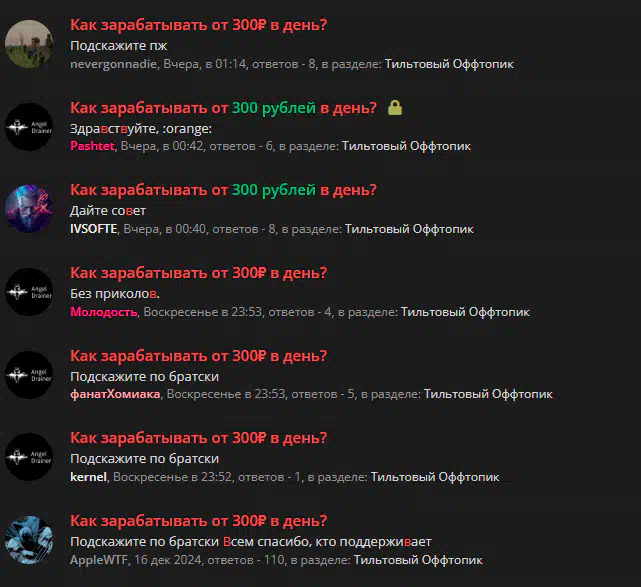This screenshot has width=641, height=587.
Task: Visit the IVSOFTE username link
Action: (94, 229)
